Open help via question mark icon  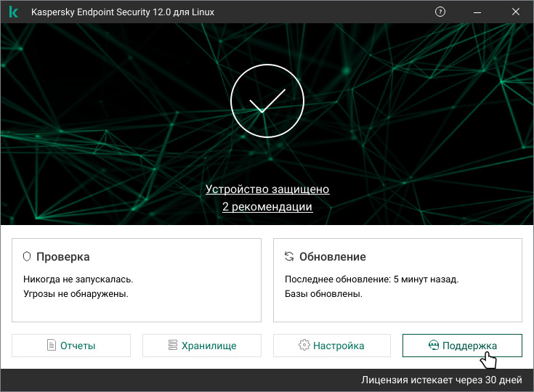tap(440, 12)
